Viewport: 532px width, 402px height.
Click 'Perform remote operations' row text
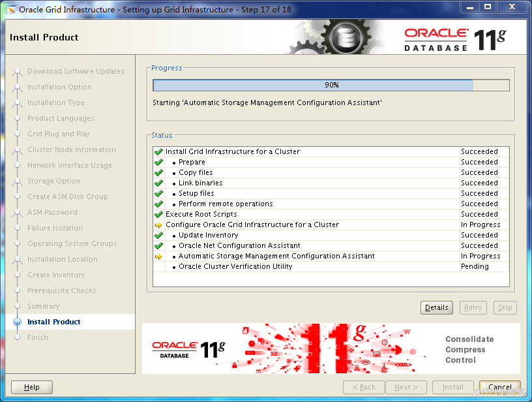(226, 204)
